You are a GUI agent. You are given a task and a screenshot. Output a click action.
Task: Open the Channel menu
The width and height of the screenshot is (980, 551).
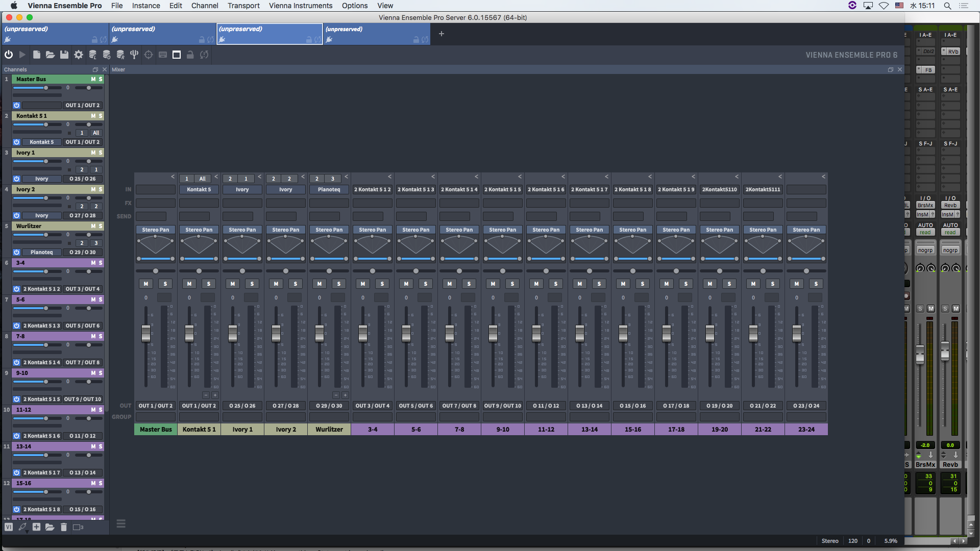click(x=205, y=6)
